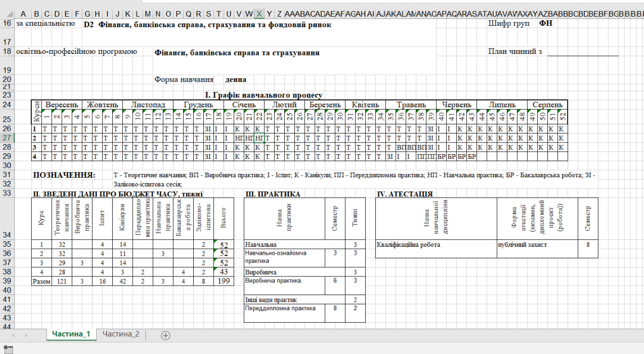Select the 'Виробнича практика.' cell

coord(284,285)
